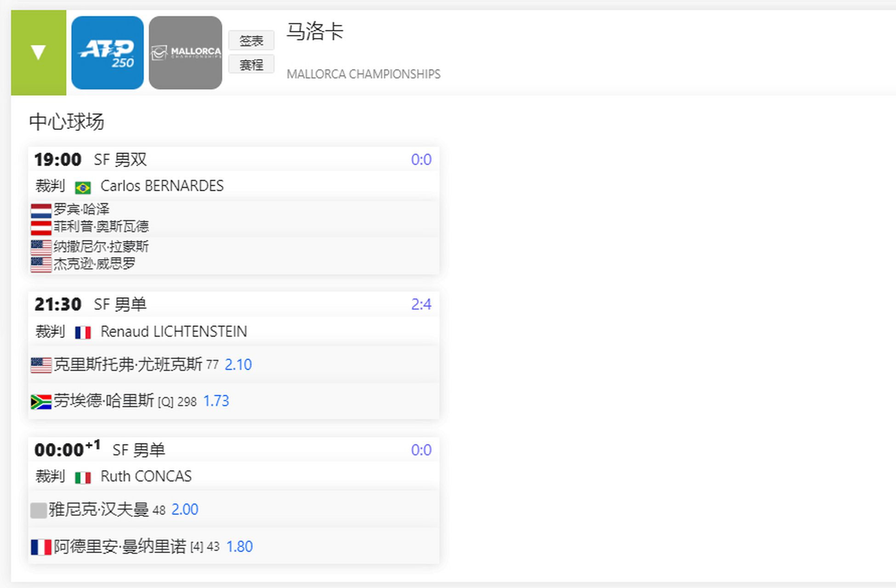The image size is (896, 588).
Task: Open the Mallorca Championships logo icon
Action: pos(185,52)
